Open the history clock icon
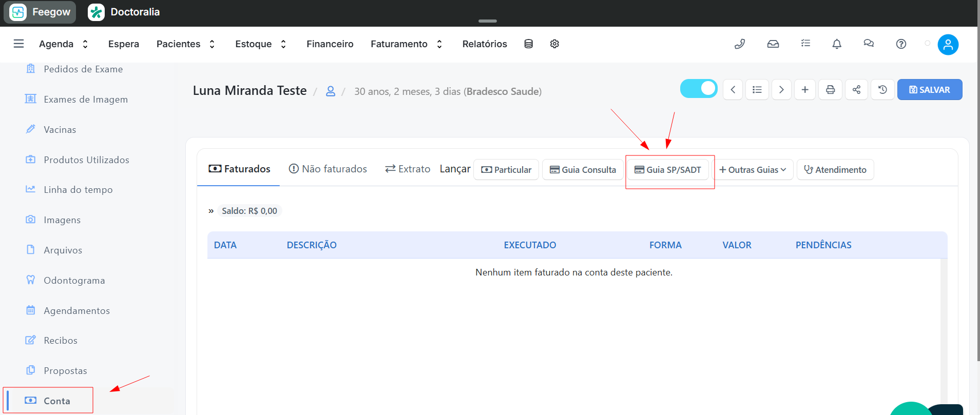 [882, 90]
